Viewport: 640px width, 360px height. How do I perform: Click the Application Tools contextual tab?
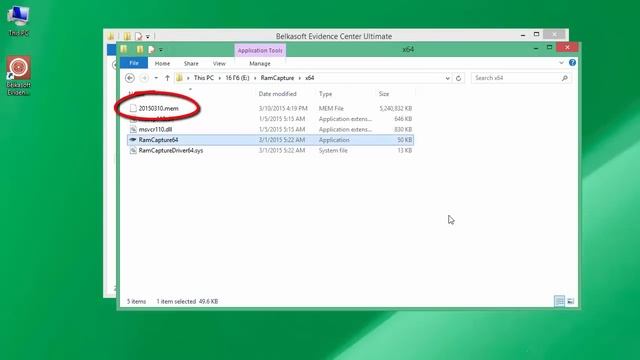(x=260, y=51)
